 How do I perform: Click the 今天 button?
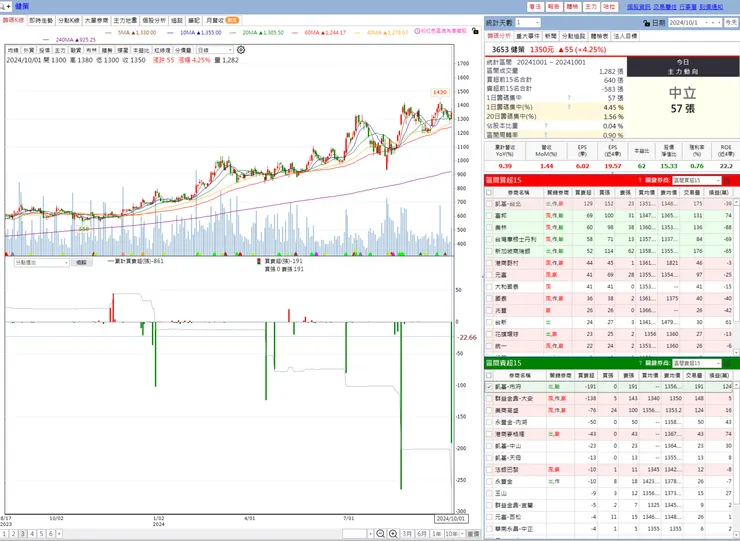(x=731, y=23)
